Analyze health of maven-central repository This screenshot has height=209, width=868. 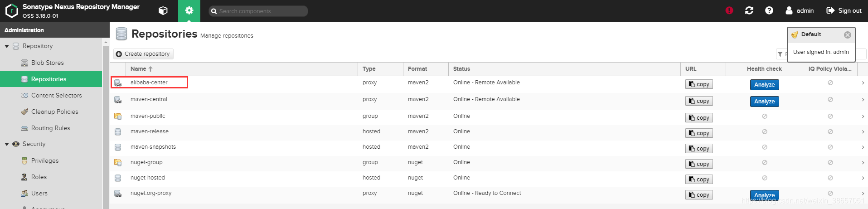pyautogui.click(x=764, y=102)
